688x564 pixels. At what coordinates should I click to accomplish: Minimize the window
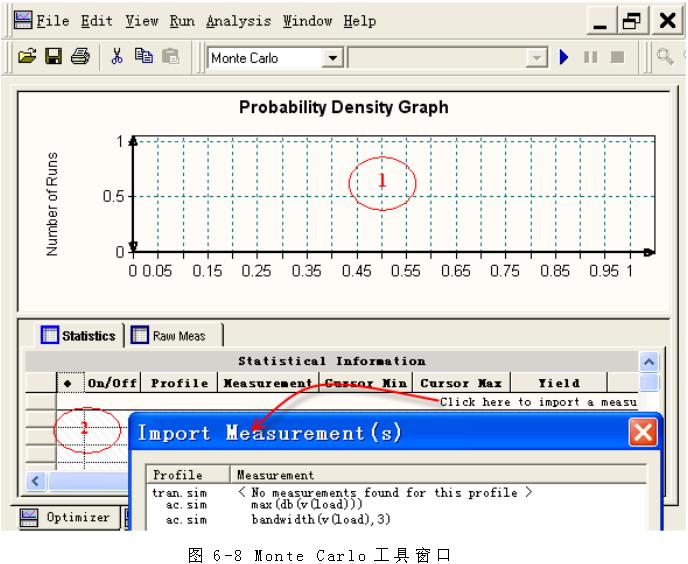tap(600, 20)
